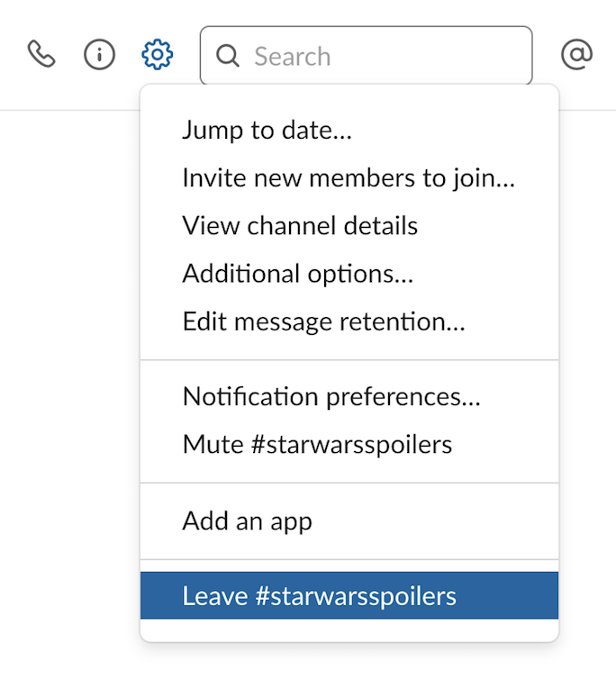The width and height of the screenshot is (616, 688).
Task: Choose Invite new members to join…
Action: pyautogui.click(x=349, y=177)
